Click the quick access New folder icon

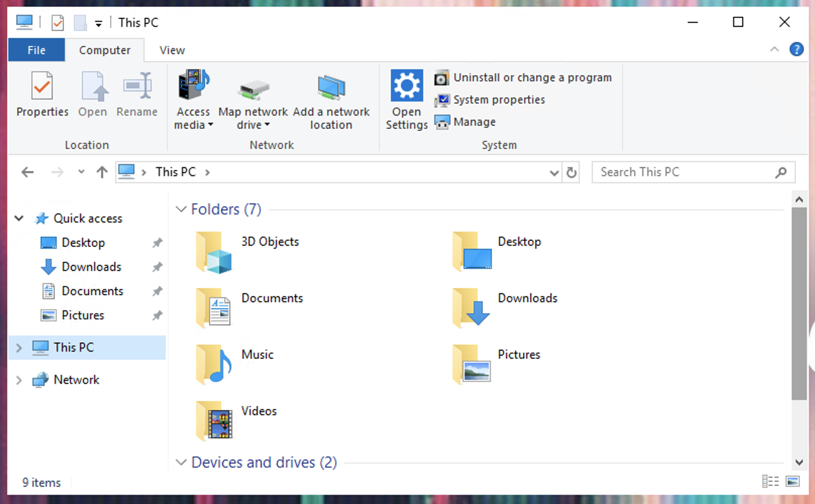(x=80, y=23)
